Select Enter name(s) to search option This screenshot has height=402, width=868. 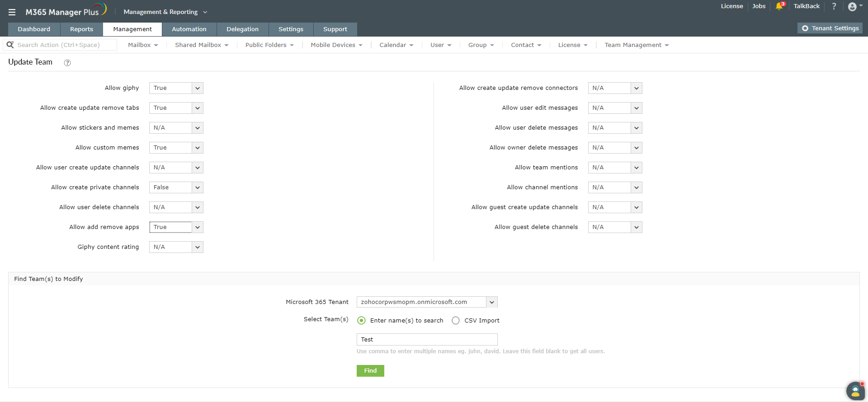tap(361, 320)
